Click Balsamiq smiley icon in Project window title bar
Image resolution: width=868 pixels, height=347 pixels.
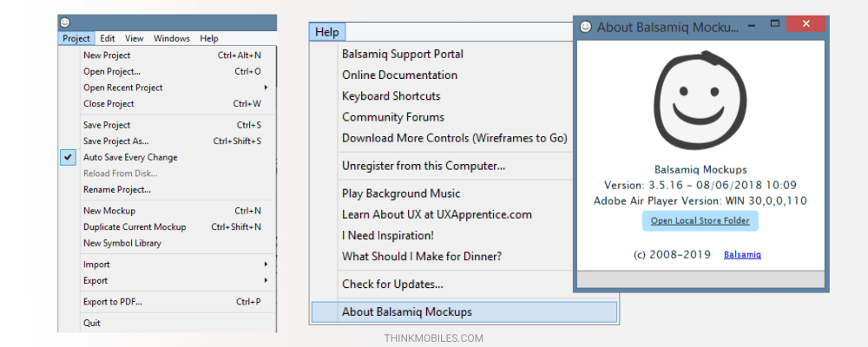click(65, 23)
